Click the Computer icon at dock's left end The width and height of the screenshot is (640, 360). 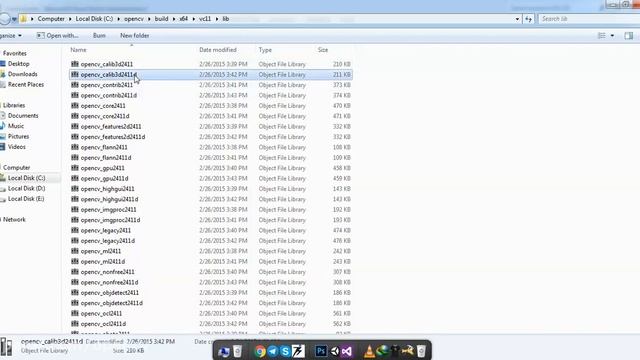click(224, 351)
